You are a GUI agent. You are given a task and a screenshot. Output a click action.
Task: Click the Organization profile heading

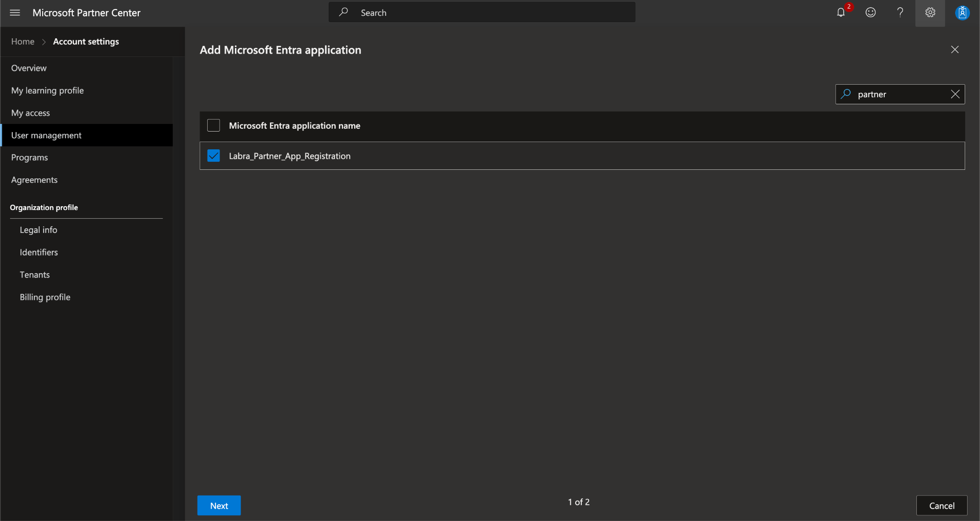44,208
